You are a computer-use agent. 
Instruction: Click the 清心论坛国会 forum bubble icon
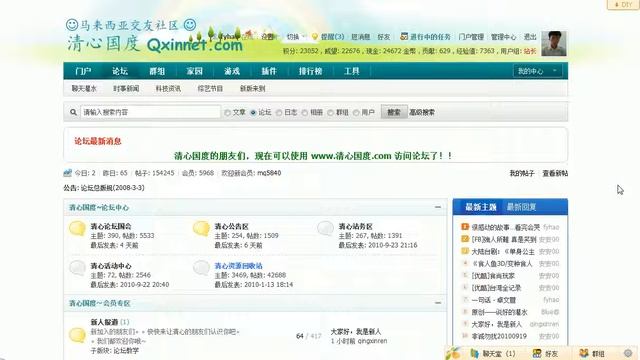(x=77, y=229)
